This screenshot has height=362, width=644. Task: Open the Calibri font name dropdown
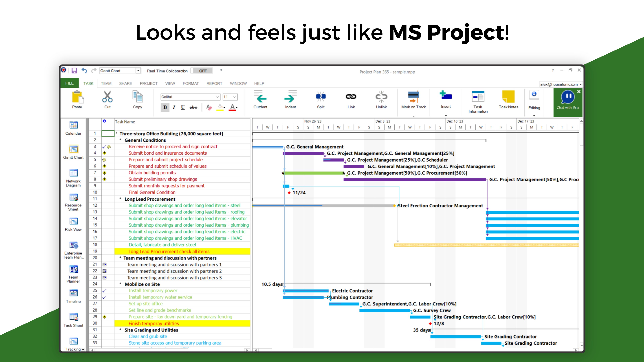tap(217, 97)
